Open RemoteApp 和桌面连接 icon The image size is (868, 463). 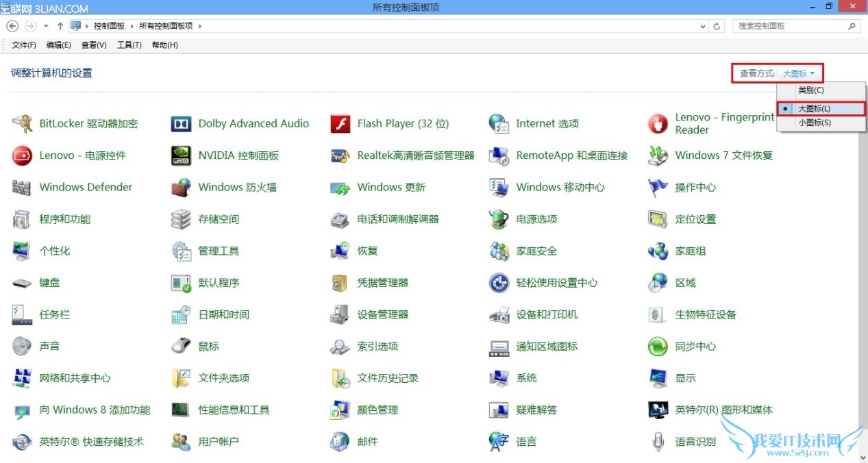click(499, 155)
